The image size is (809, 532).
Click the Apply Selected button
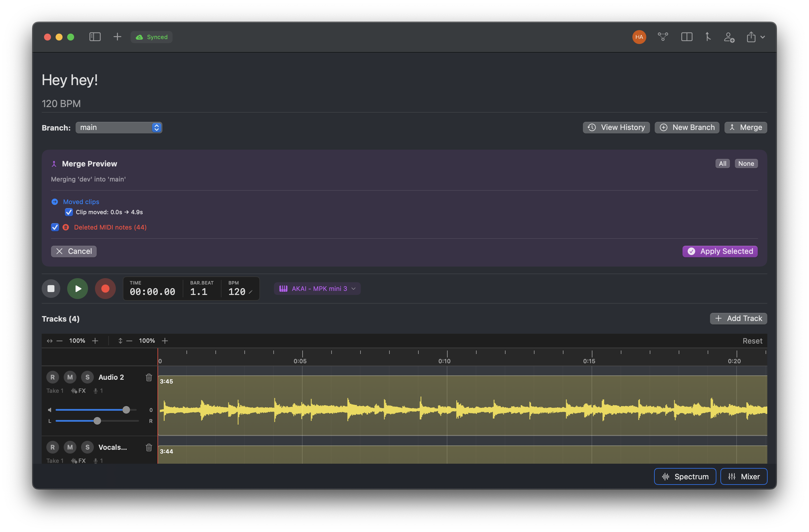719,251
